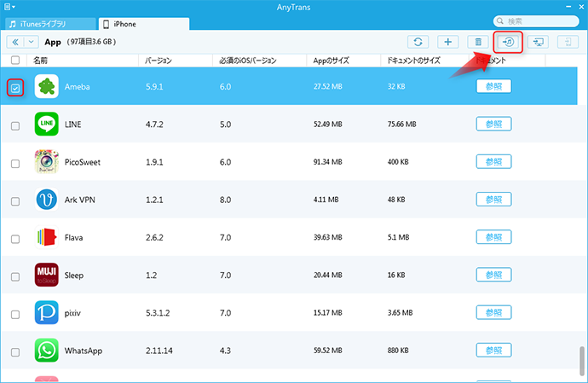The height and width of the screenshot is (383, 588).
Task: Click the document size "75.66 MB"
Action: pyautogui.click(x=402, y=125)
